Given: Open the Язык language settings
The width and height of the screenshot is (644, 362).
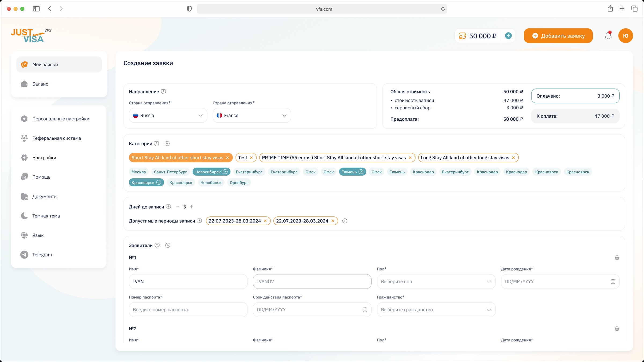Looking at the screenshot, I should [x=59, y=235].
